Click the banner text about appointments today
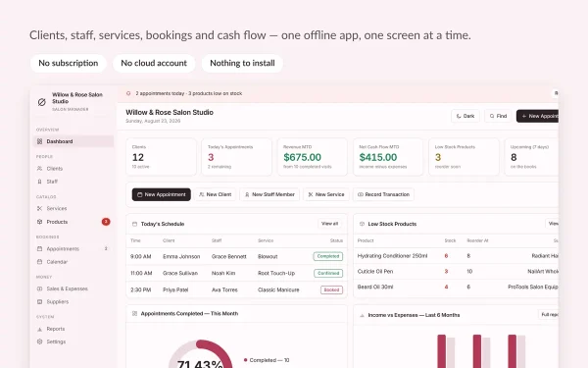Image resolution: width=588 pixels, height=368 pixels. point(189,93)
